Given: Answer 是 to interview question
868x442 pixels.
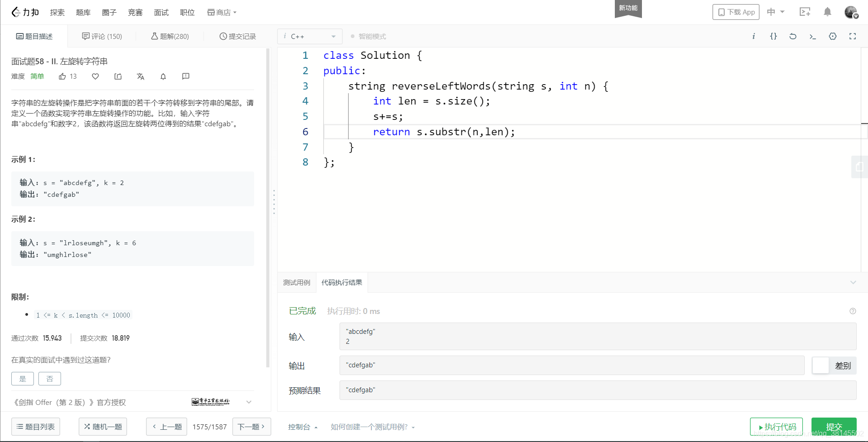Looking at the screenshot, I should [23, 379].
